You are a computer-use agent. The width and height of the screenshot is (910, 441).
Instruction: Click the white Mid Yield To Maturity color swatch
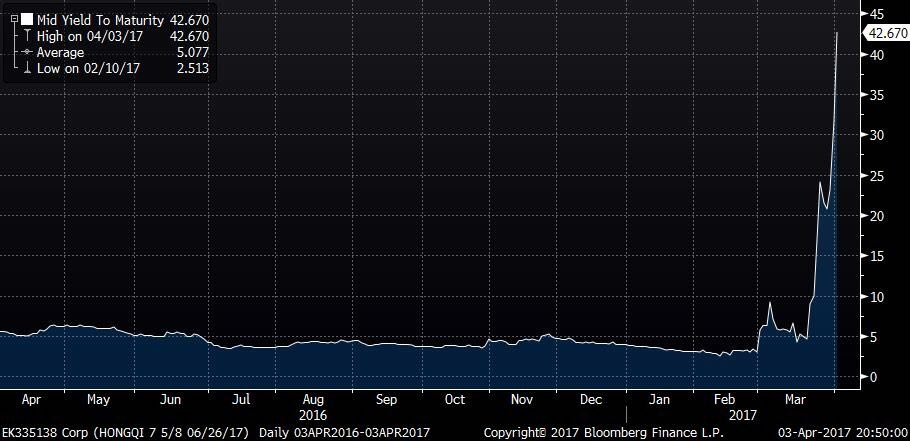[28, 20]
